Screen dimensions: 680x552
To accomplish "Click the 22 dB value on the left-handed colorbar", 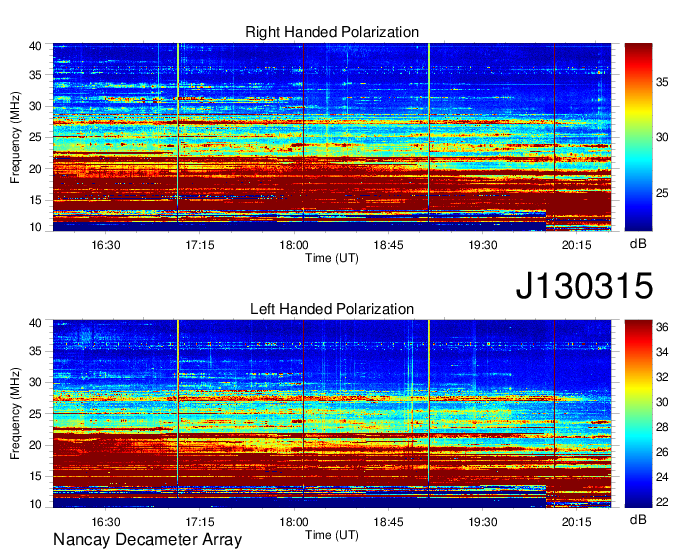I will click(x=662, y=503).
